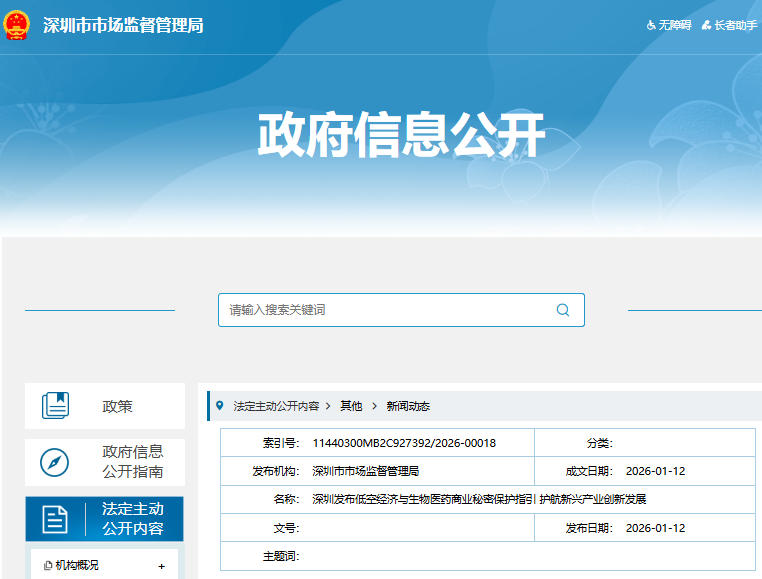This screenshot has height=579, width=762.
Task: Expand 机构概况 with the plus sign
Action: (x=161, y=566)
